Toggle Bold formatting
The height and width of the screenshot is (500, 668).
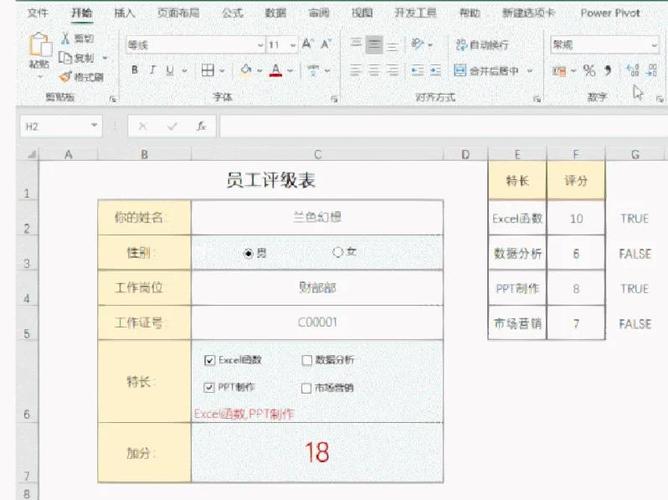tap(135, 70)
